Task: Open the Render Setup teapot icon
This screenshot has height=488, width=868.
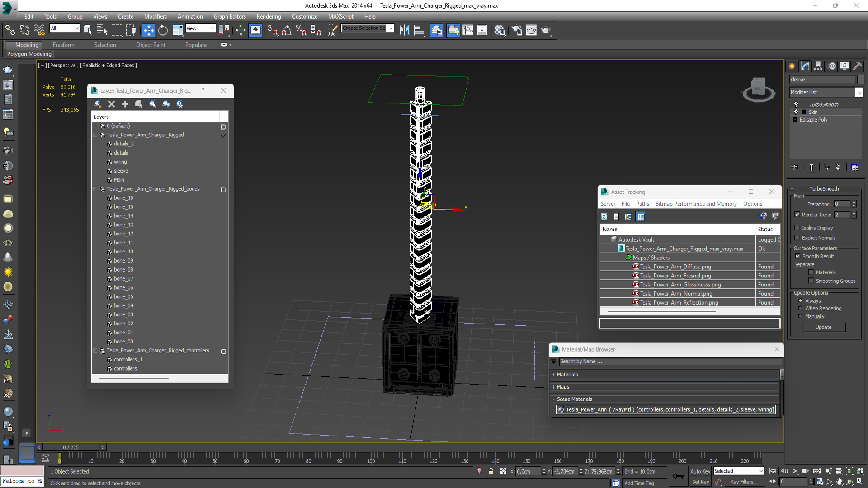Action: tap(517, 30)
